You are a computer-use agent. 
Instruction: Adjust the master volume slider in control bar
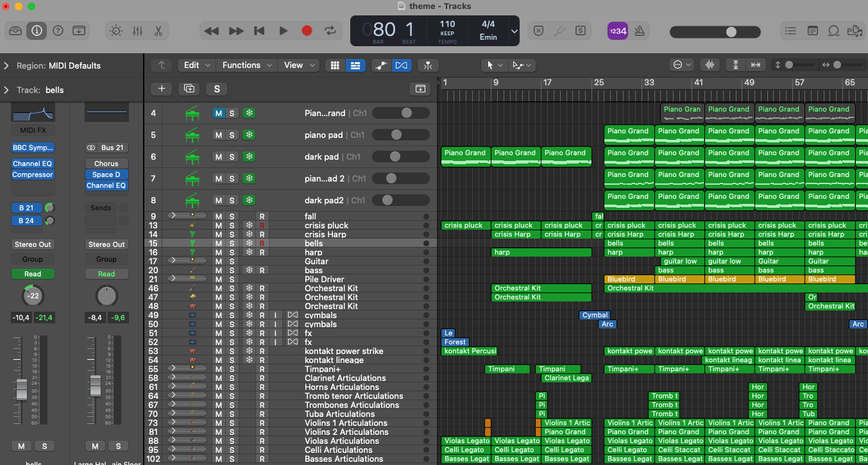[731, 32]
